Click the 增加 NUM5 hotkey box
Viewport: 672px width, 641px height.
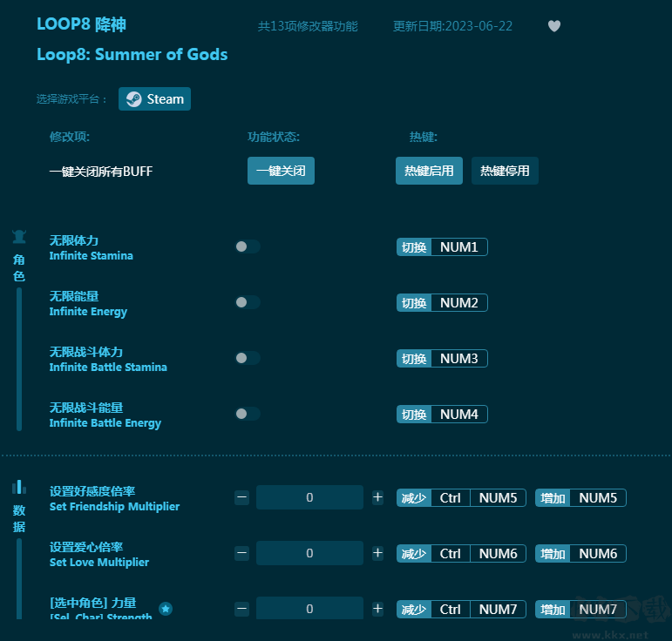[x=580, y=498]
